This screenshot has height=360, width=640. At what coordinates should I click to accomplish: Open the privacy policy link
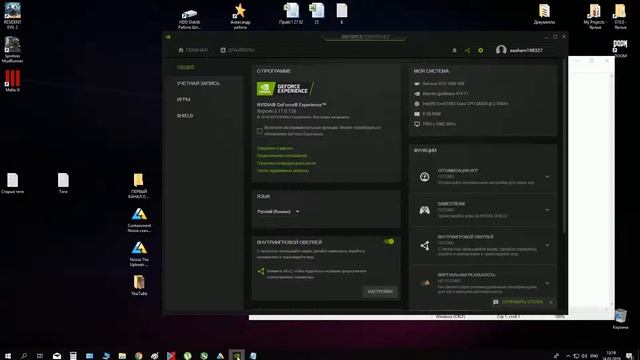click(x=286, y=163)
